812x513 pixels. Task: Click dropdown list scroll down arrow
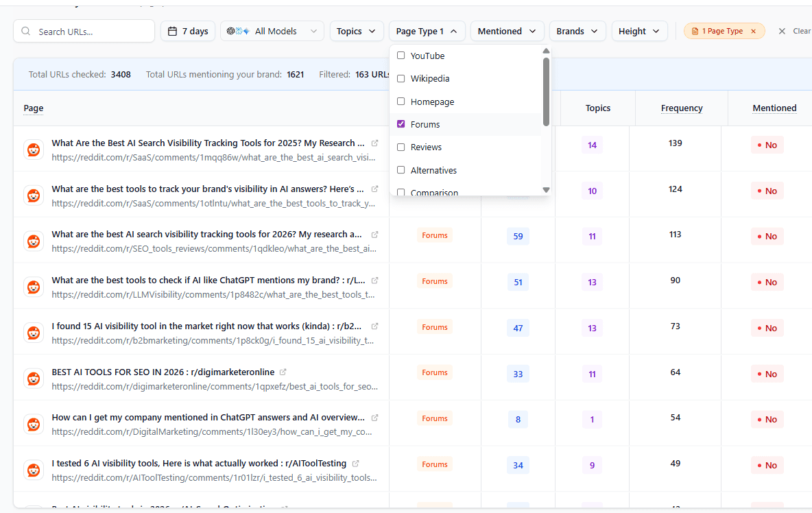[546, 190]
